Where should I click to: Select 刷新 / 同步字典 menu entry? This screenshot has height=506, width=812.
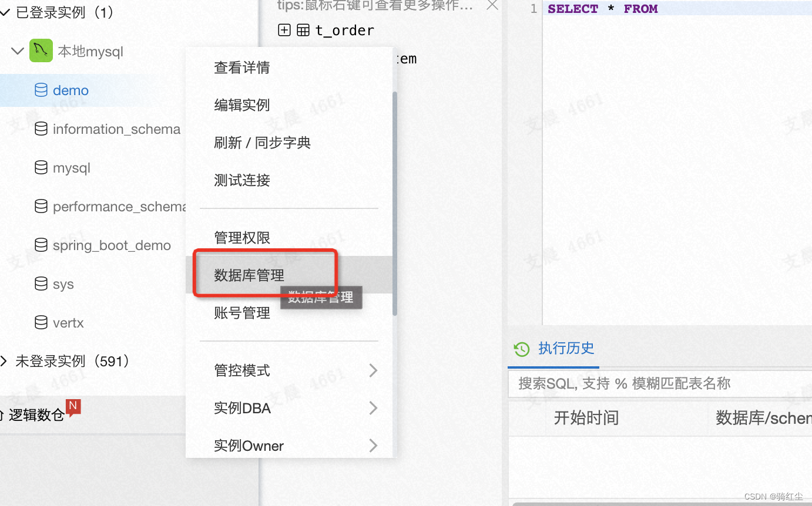pyautogui.click(x=263, y=143)
